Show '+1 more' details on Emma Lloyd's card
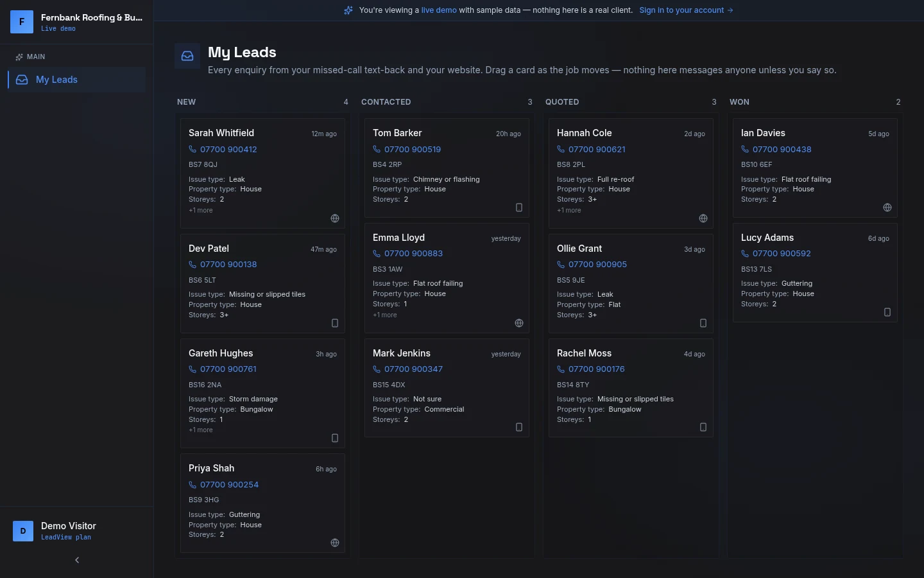Image resolution: width=924 pixels, height=578 pixels. coord(385,315)
